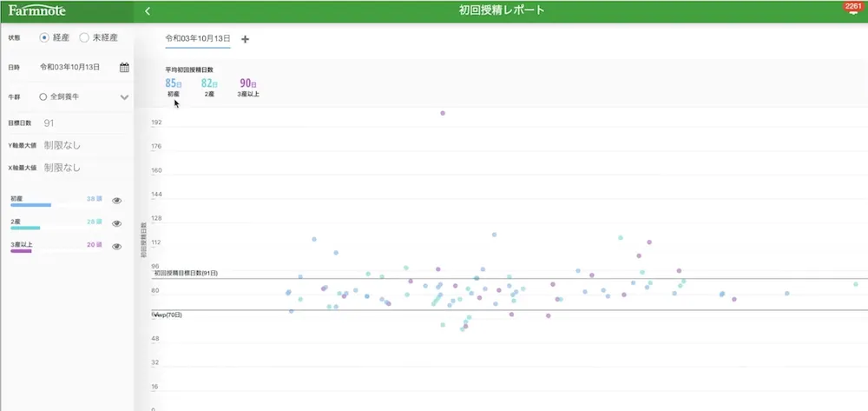The width and height of the screenshot is (868, 411).
Task: Open the calendar date picker icon
Action: point(124,68)
